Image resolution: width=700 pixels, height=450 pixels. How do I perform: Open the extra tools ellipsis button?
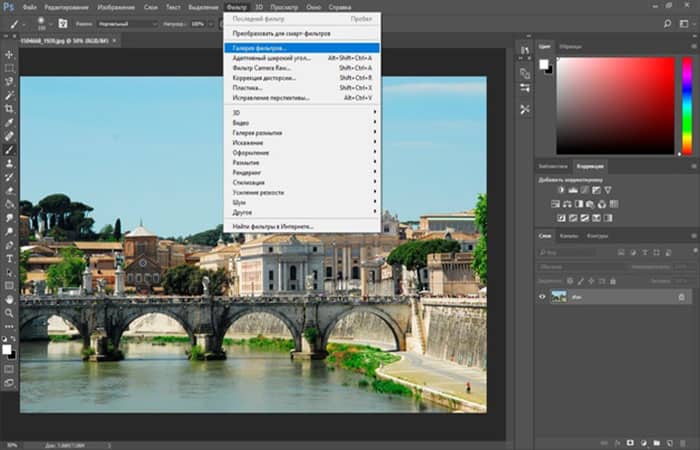[x=9, y=326]
